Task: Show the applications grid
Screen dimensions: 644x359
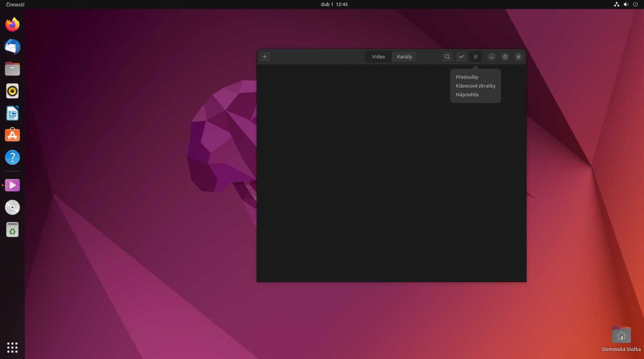Action: point(12,347)
